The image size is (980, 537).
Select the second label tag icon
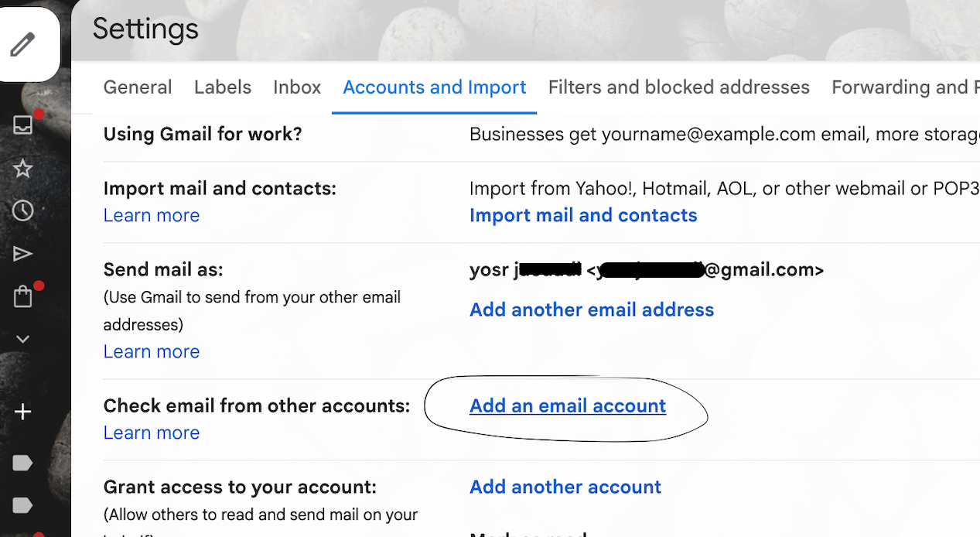point(22,505)
